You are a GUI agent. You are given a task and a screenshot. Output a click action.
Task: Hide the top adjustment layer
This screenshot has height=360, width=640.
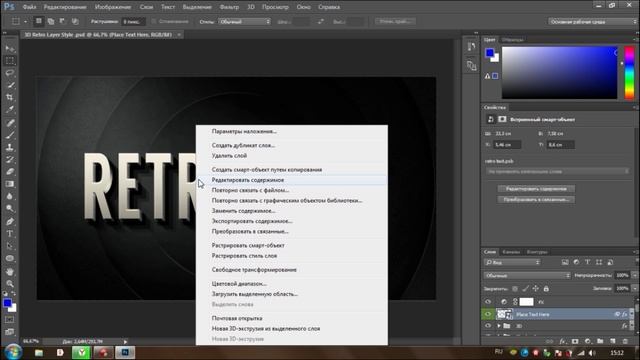tap(488, 302)
